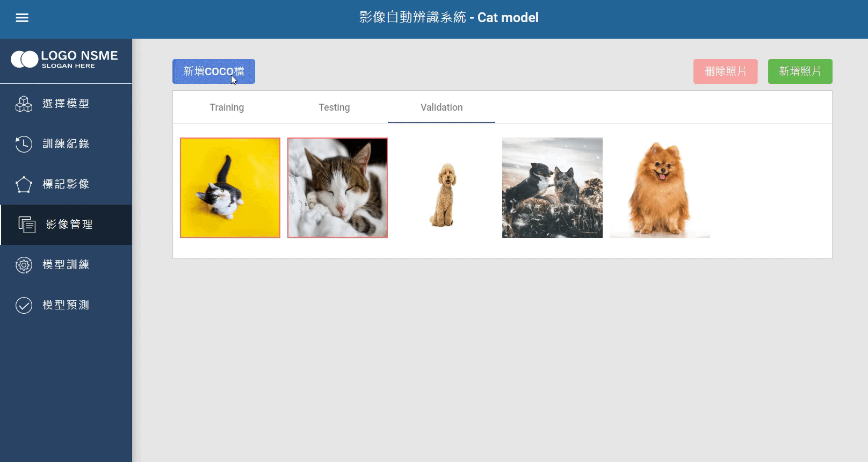Click the cubes icon for 選擇模型
This screenshot has height=462, width=868.
pyautogui.click(x=24, y=104)
